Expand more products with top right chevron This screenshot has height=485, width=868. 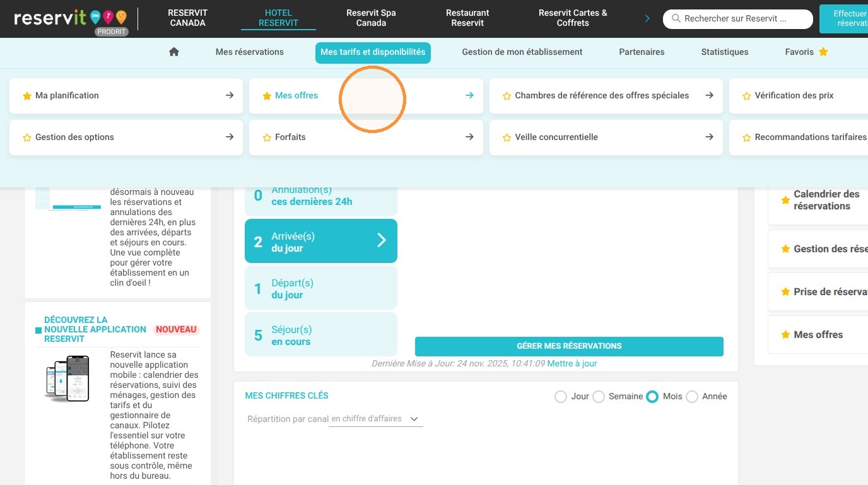[x=647, y=18]
